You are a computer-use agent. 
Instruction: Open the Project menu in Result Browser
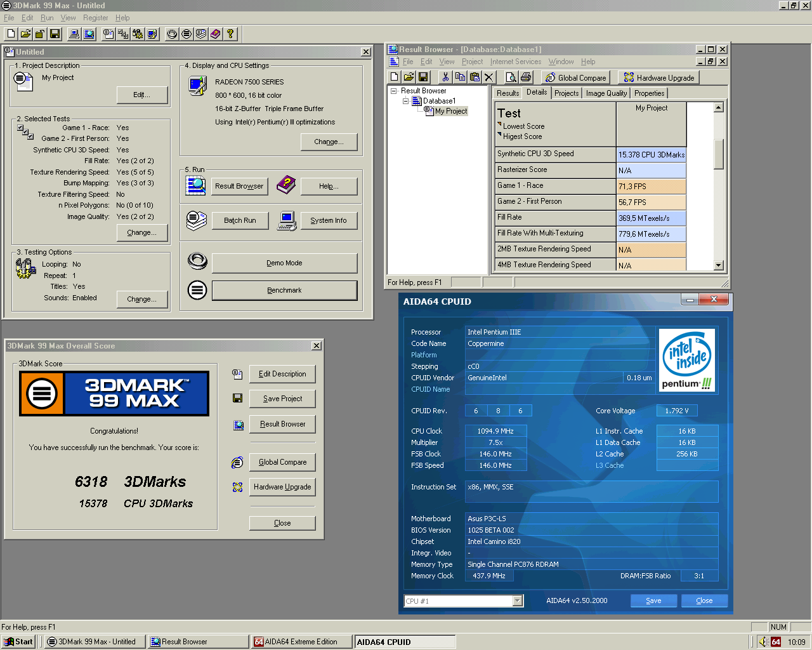(x=472, y=62)
